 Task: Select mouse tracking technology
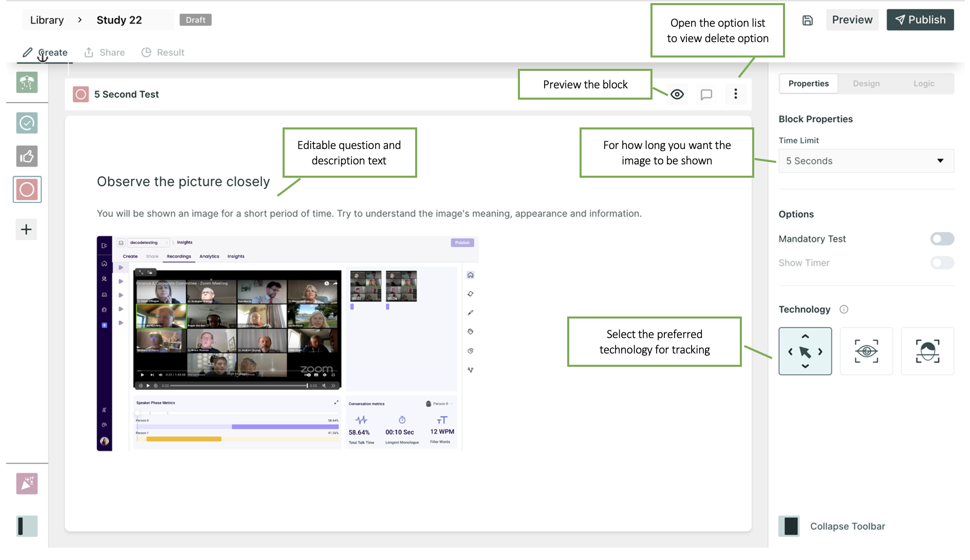805,351
